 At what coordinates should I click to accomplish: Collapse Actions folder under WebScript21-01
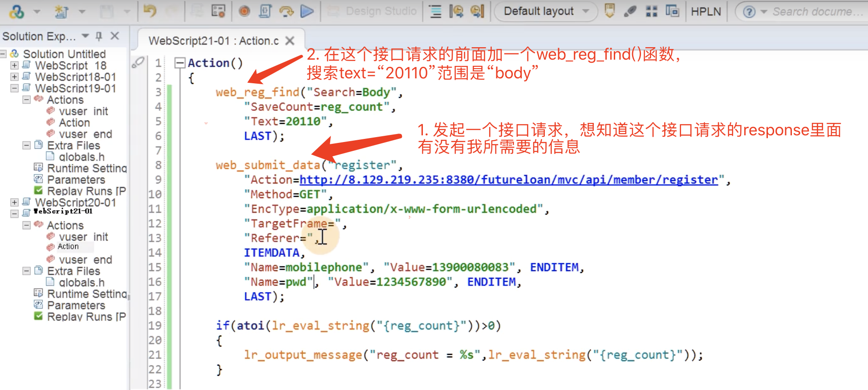[x=26, y=225]
